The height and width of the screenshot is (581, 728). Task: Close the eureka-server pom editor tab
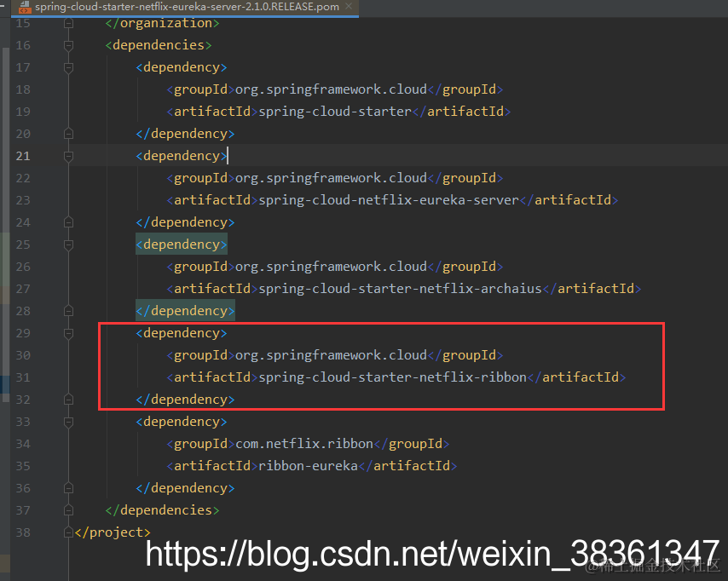[349, 6]
